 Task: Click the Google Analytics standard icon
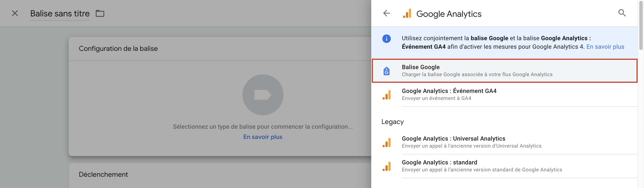pyautogui.click(x=387, y=166)
